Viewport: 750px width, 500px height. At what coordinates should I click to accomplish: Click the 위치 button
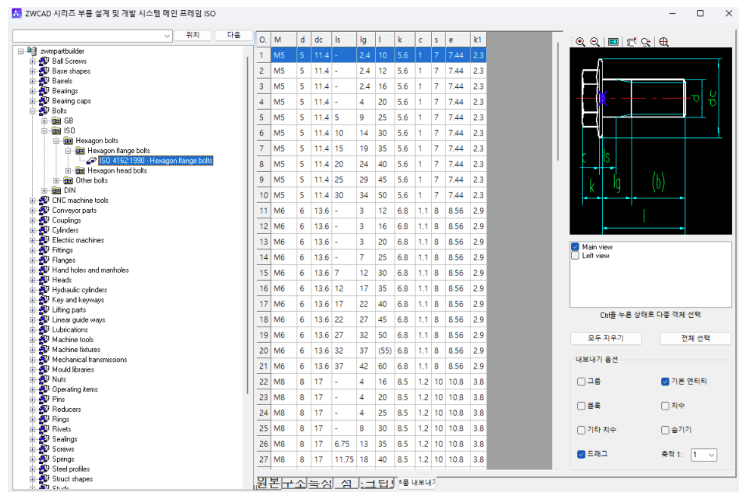tap(192, 35)
